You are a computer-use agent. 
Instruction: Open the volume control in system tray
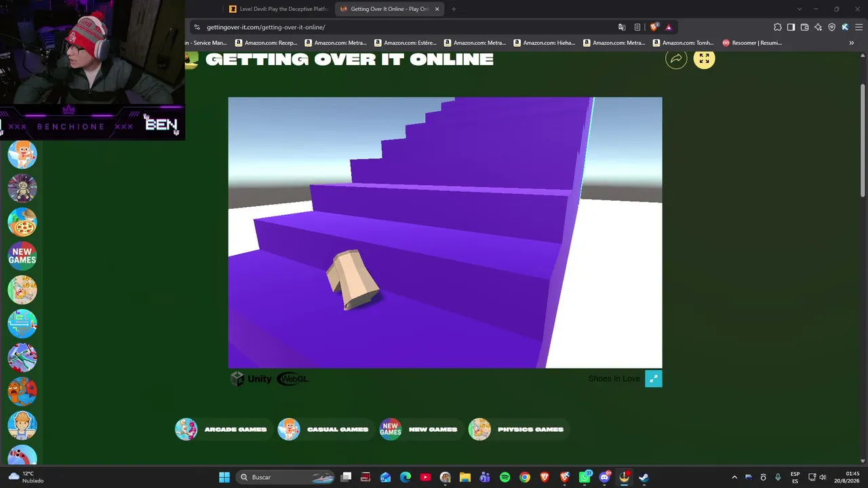pos(823,477)
